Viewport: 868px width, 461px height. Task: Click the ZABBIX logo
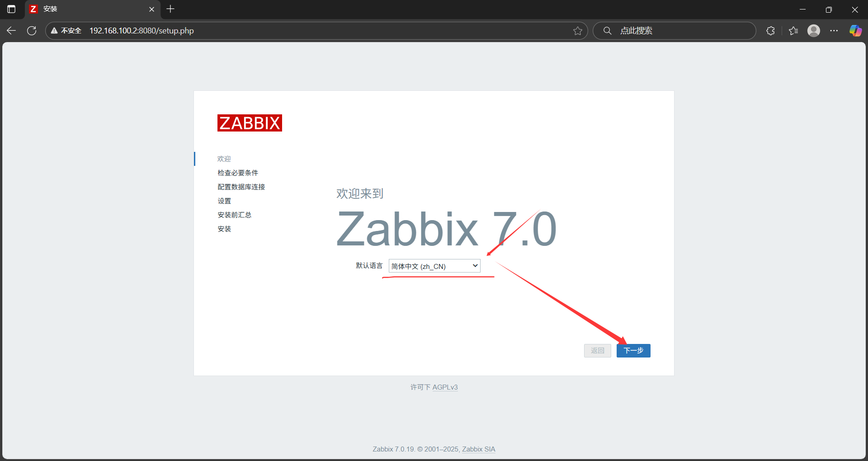tap(250, 123)
